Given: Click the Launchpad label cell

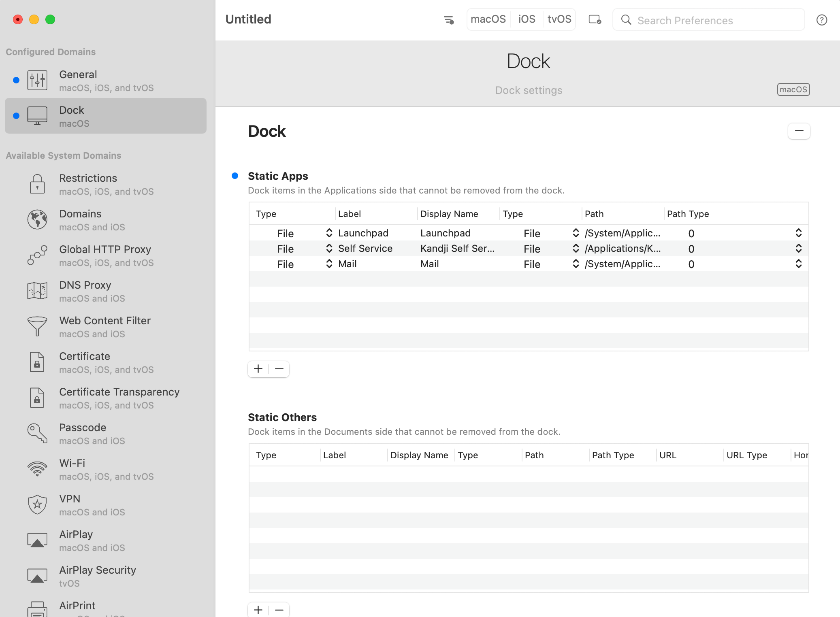Looking at the screenshot, I should pos(363,233).
